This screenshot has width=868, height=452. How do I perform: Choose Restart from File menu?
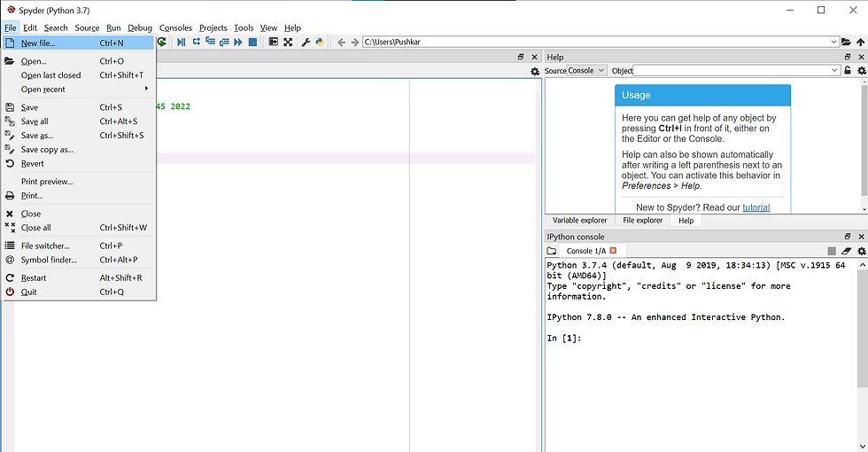(x=79, y=277)
